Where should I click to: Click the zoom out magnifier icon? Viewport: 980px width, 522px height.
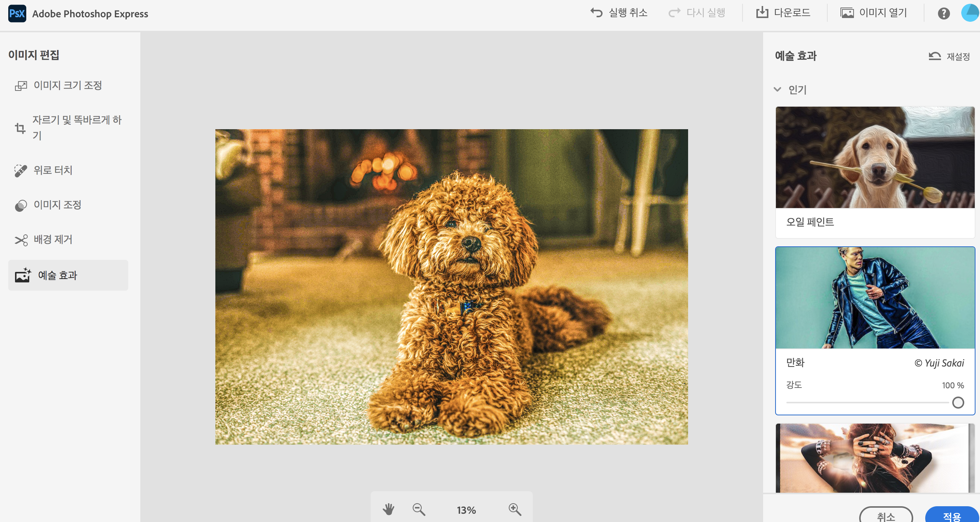pyautogui.click(x=419, y=509)
